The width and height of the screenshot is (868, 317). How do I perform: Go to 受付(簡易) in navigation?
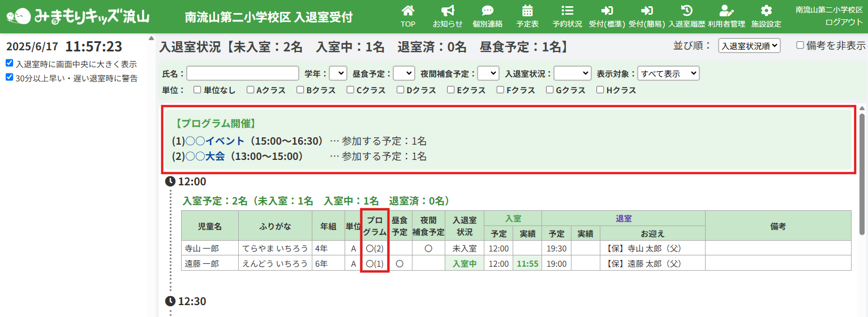646,17
